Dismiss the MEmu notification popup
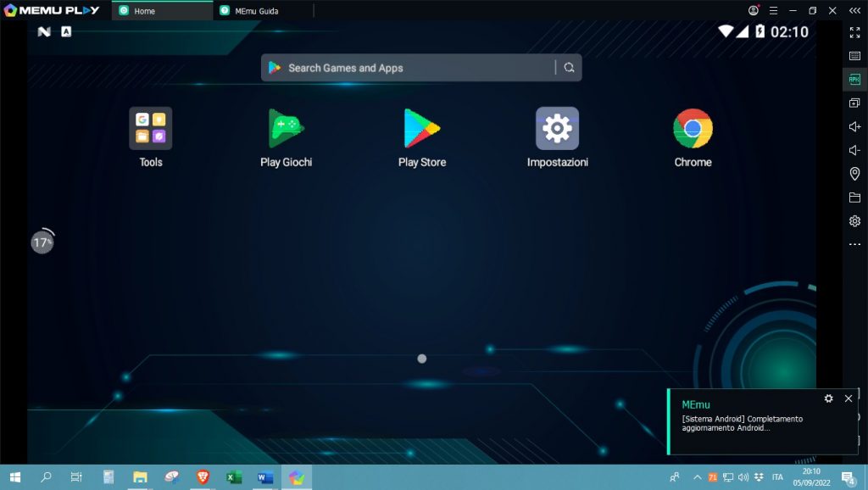Screen dimensions: 868x490 click(849, 398)
